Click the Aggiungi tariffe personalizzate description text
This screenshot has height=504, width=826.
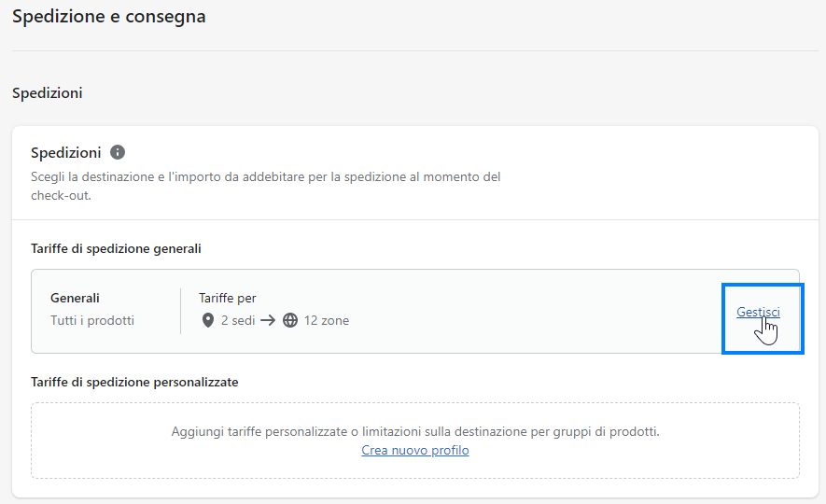(415, 432)
